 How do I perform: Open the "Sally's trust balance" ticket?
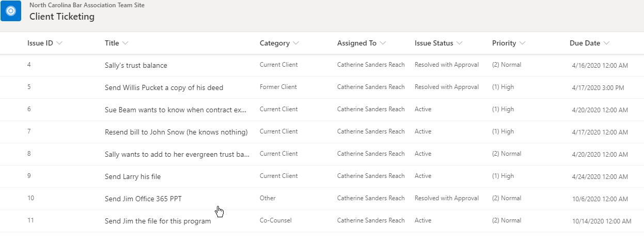pyautogui.click(x=136, y=66)
